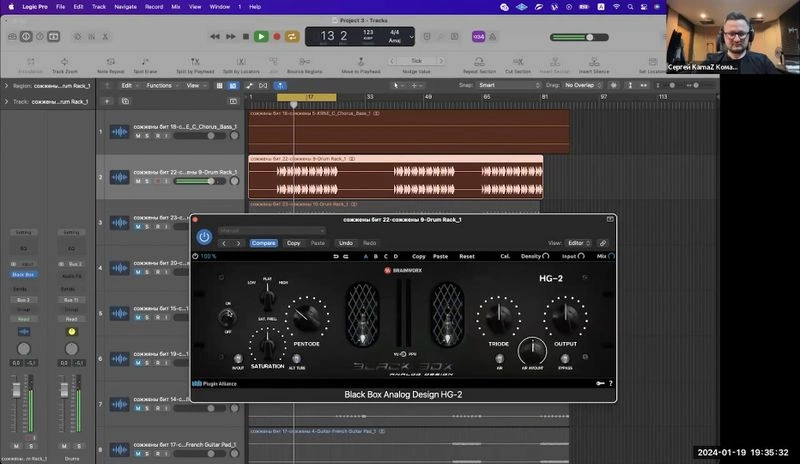Click Plugin Alliance key icon
This screenshot has width=800, height=464.
tap(601, 383)
